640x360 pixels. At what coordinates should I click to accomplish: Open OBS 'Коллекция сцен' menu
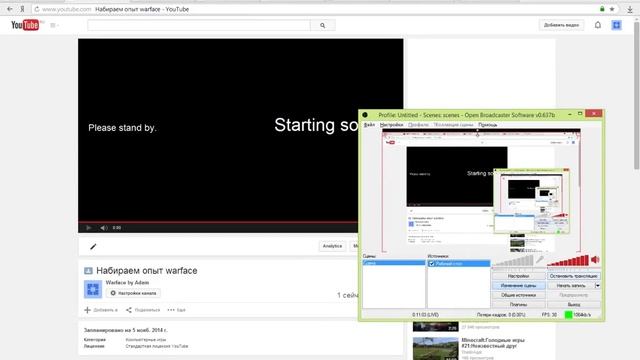[453, 125]
